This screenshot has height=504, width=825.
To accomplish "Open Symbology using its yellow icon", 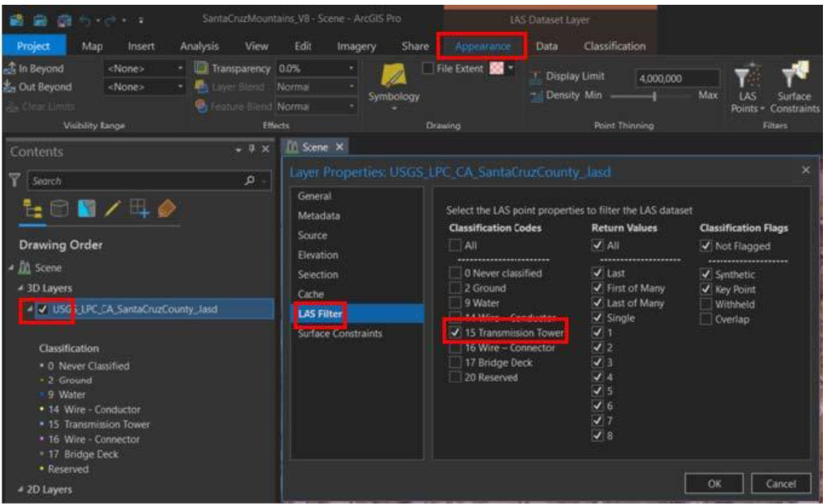I will coord(393,75).
